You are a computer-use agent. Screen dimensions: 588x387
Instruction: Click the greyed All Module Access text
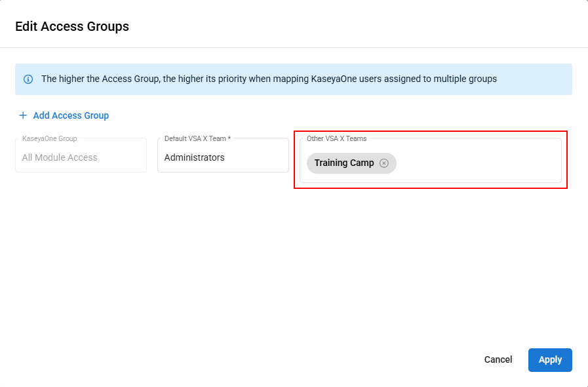point(60,157)
